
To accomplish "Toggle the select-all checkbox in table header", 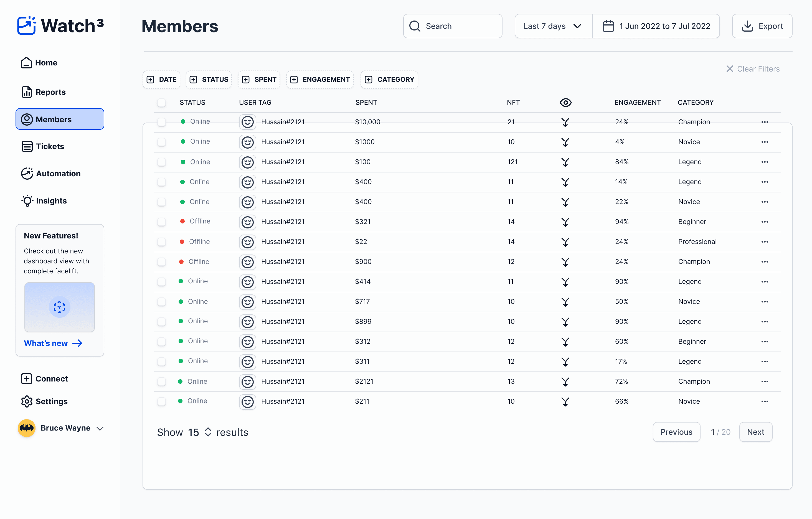I will tap(161, 103).
